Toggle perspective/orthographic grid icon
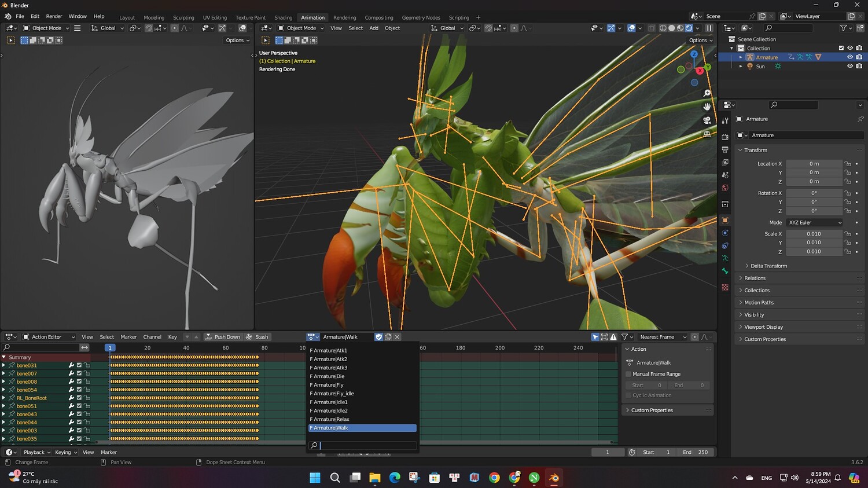Screen dimensions: 868x488 (707, 134)
